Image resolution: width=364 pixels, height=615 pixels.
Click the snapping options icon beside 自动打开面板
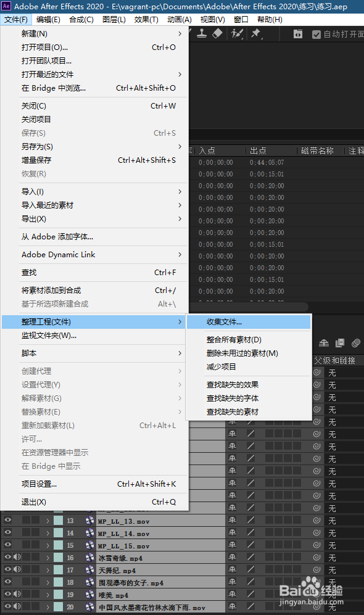[x=298, y=35]
